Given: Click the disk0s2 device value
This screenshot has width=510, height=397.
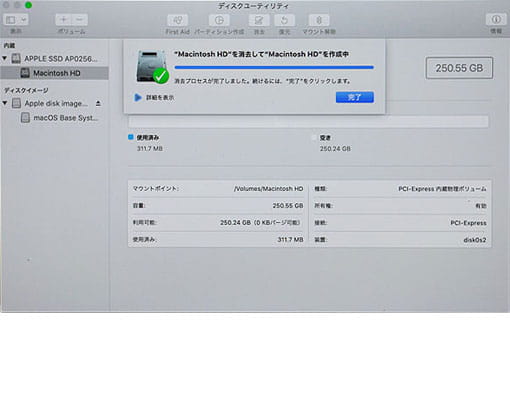Looking at the screenshot, I should 475,240.
